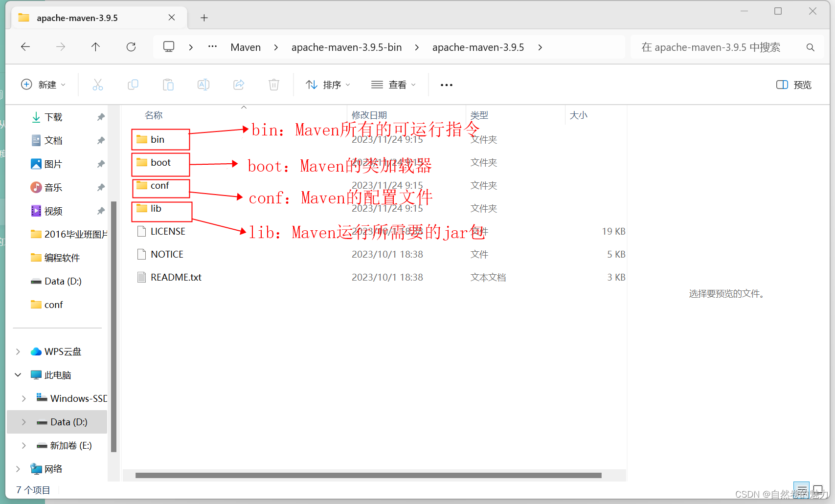
Task: Go up one folder level
Action: click(x=95, y=47)
